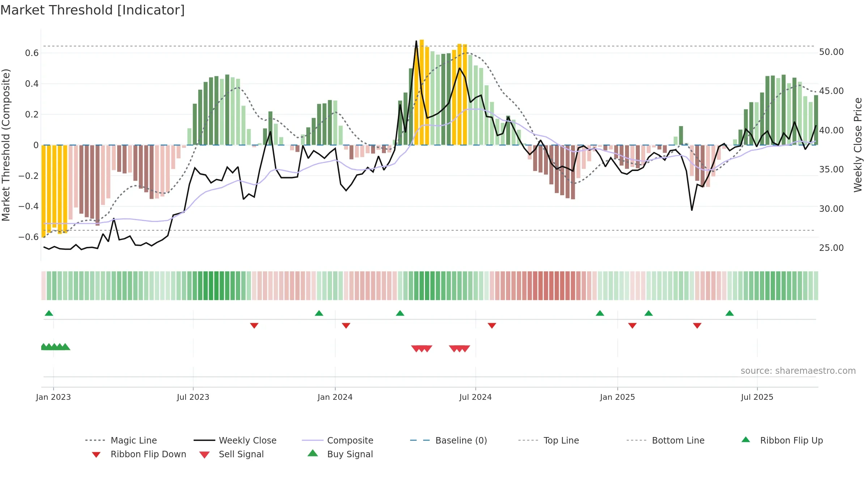868x488 pixels.
Task: Click the 45.00 price axis label
Action: coord(831,91)
